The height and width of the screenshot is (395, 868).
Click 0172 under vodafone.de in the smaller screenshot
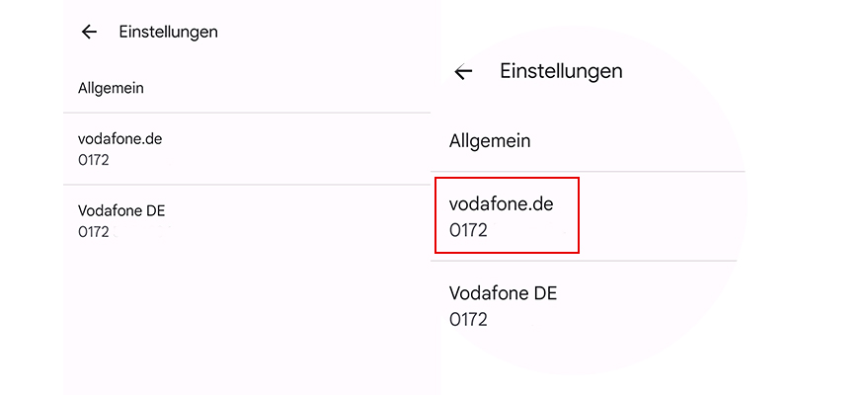coord(93,160)
